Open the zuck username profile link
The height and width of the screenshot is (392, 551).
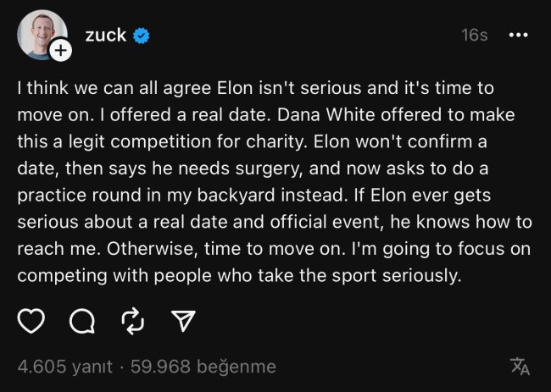105,35
